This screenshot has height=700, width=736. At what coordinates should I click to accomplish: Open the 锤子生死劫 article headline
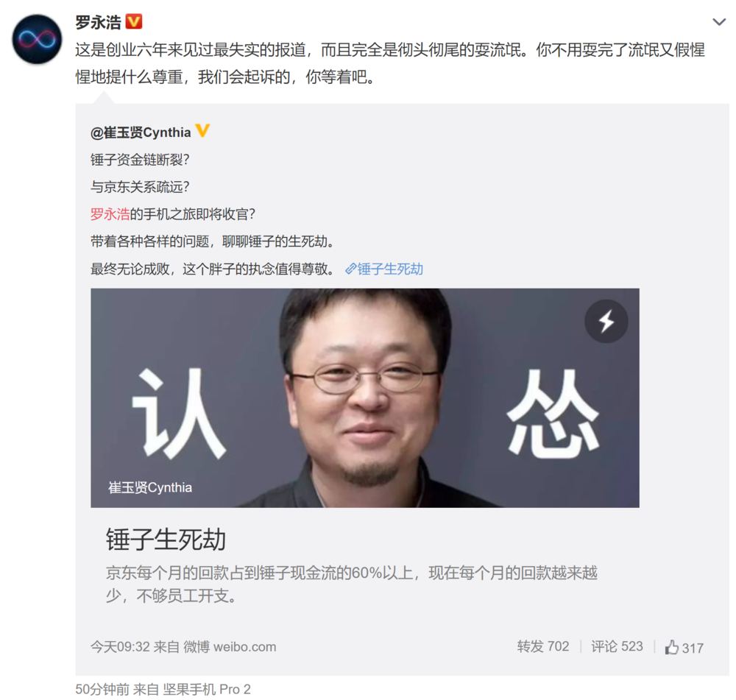pos(166,539)
